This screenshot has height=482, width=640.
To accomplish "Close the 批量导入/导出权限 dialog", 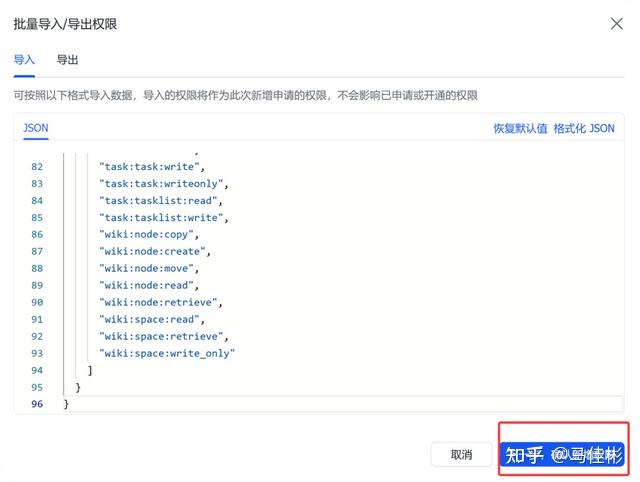I will click(x=616, y=23).
